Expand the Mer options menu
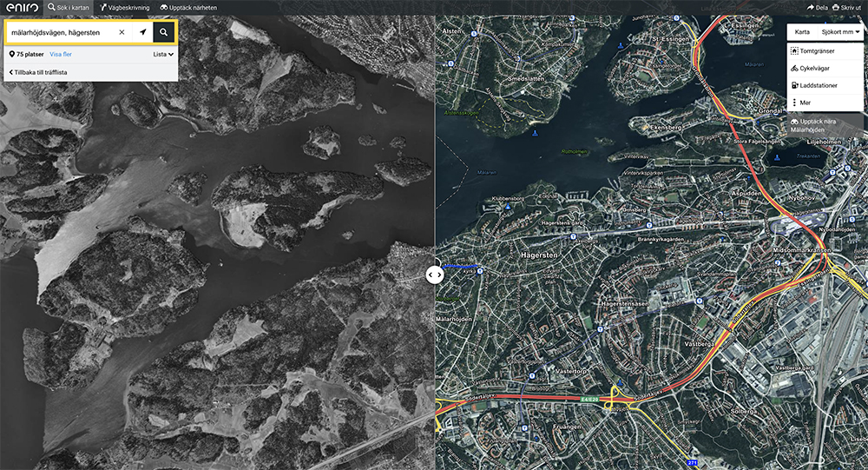 pos(825,103)
